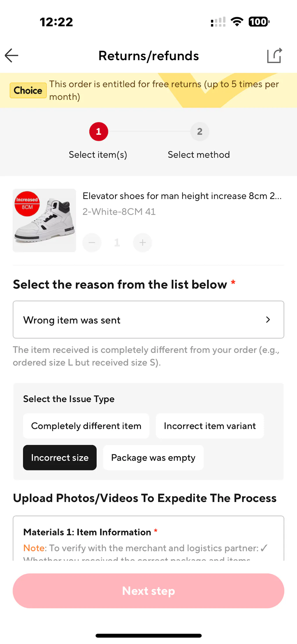The height and width of the screenshot is (644, 297).
Task: Open the return reason dropdown
Action: [x=148, y=320]
